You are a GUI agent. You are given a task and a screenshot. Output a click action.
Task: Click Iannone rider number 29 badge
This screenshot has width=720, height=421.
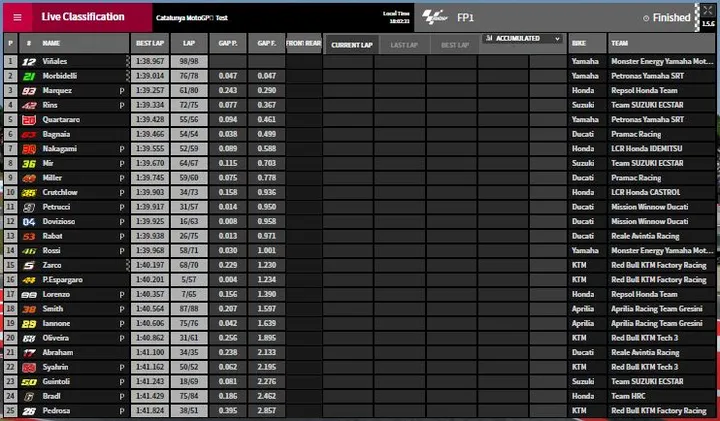29,324
